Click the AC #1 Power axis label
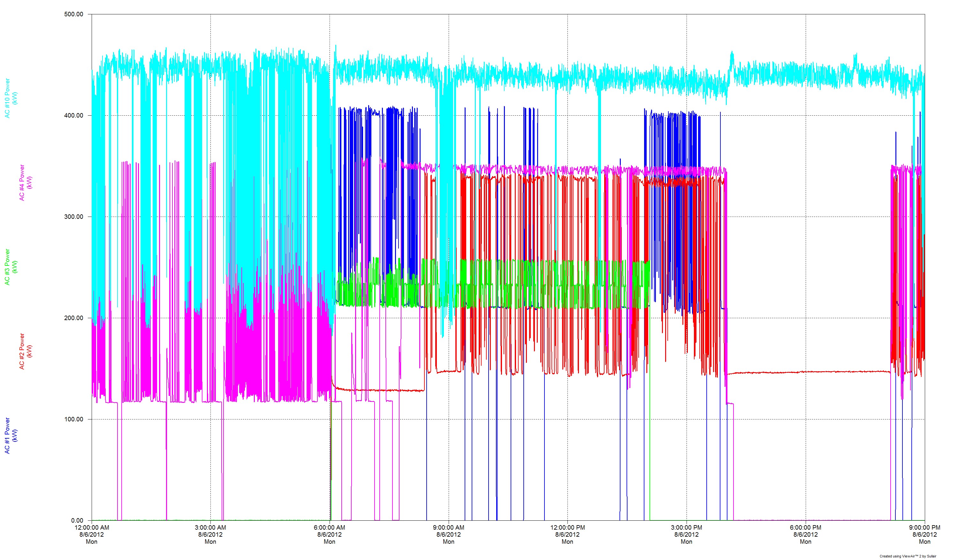The height and width of the screenshot is (560, 958). coord(11,436)
